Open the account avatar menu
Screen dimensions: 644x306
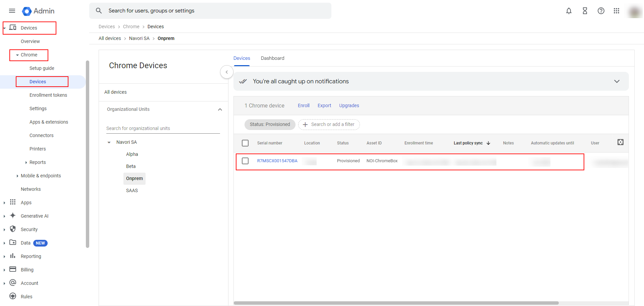635,12
